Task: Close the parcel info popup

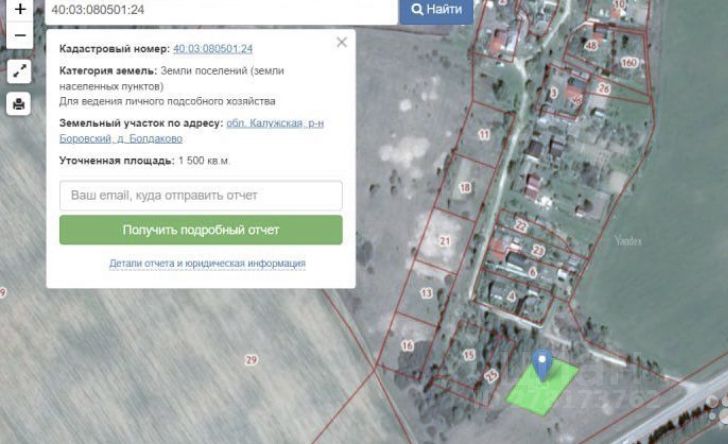Action: click(342, 42)
